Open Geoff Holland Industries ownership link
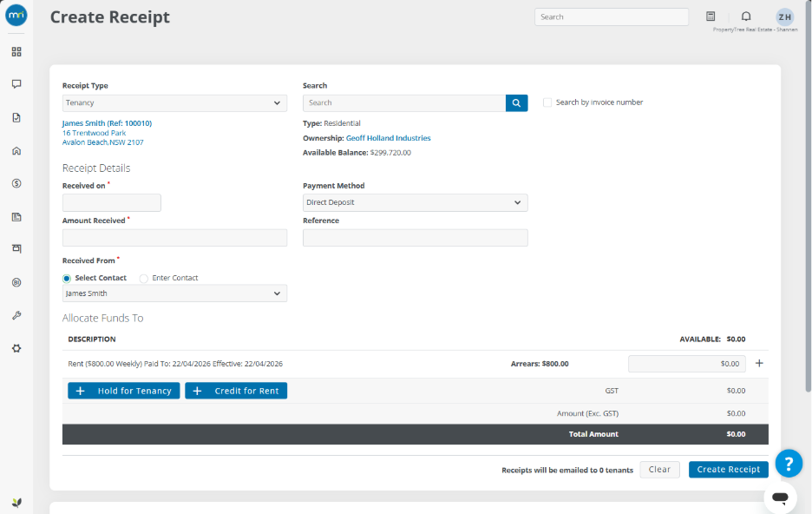This screenshot has width=812, height=514. pos(389,138)
